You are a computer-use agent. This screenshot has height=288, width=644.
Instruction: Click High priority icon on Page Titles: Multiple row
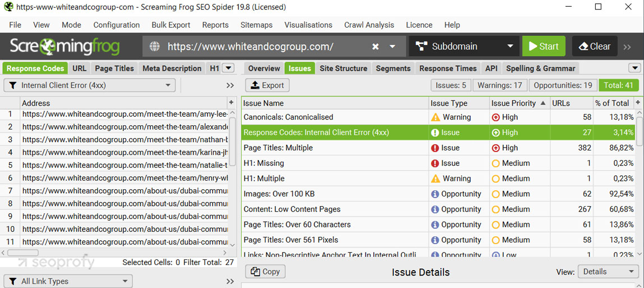point(495,148)
